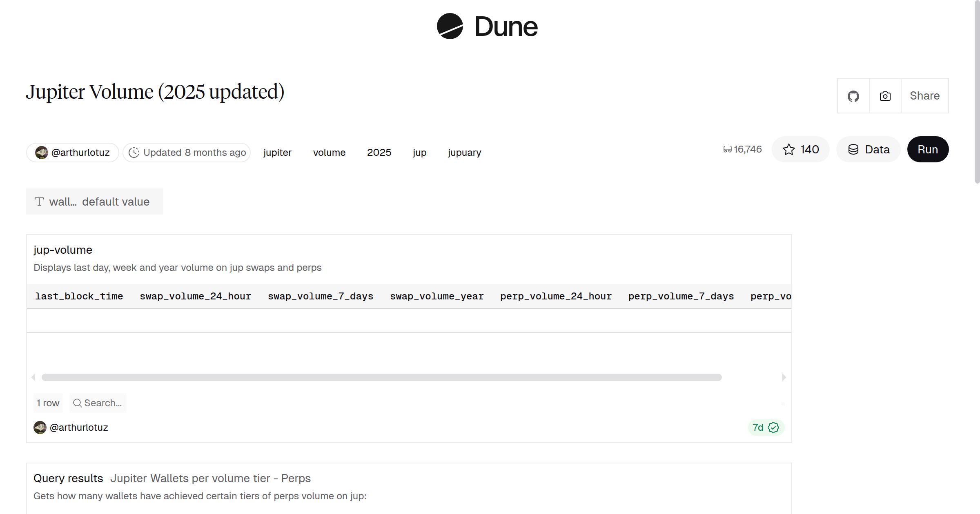Toggle the wall parameter default value chip
Screen dimensions: 980x514
[94, 201]
